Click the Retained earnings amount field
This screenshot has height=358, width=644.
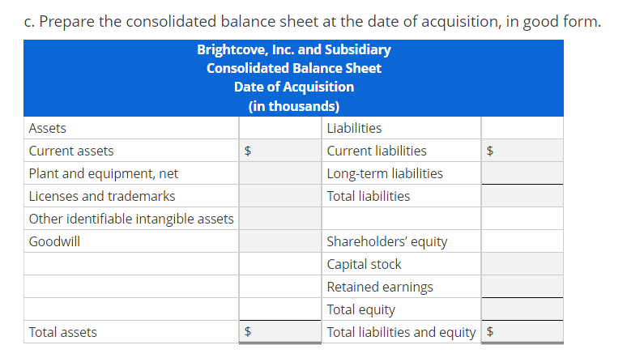[x=522, y=287]
